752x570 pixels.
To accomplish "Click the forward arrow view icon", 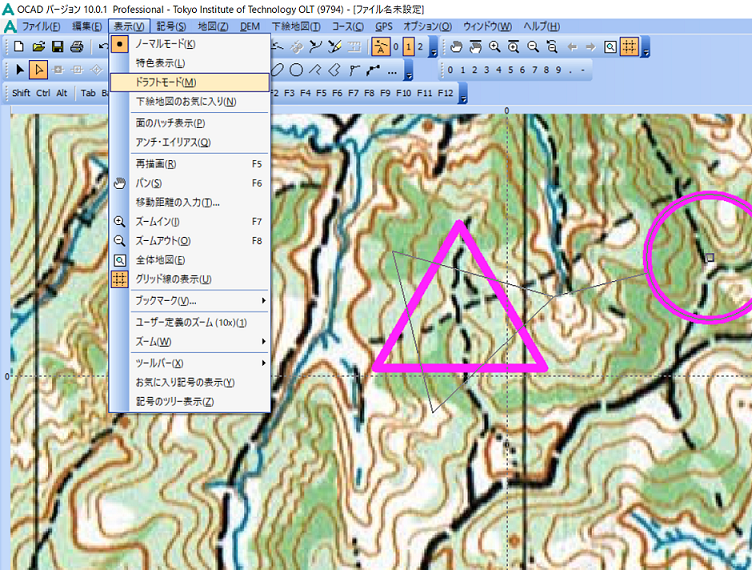I will point(591,47).
